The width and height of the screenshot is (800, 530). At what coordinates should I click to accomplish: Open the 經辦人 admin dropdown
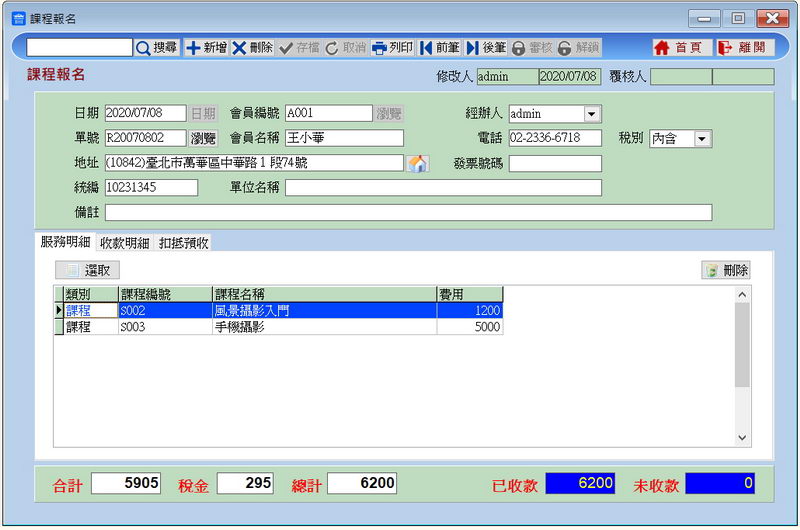(x=592, y=114)
